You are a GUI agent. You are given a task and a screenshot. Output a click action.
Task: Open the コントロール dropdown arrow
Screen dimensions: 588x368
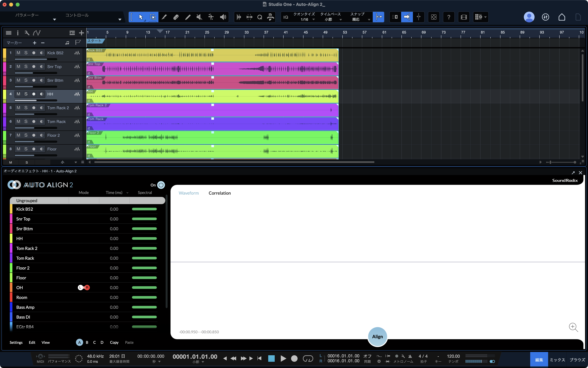tap(120, 19)
